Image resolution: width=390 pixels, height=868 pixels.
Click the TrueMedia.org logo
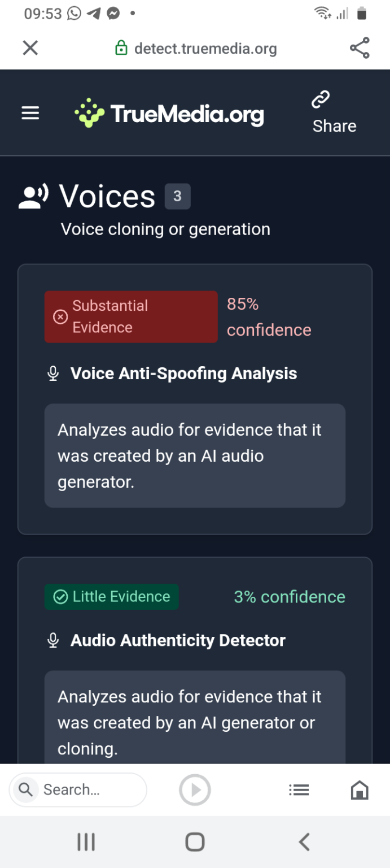click(169, 113)
